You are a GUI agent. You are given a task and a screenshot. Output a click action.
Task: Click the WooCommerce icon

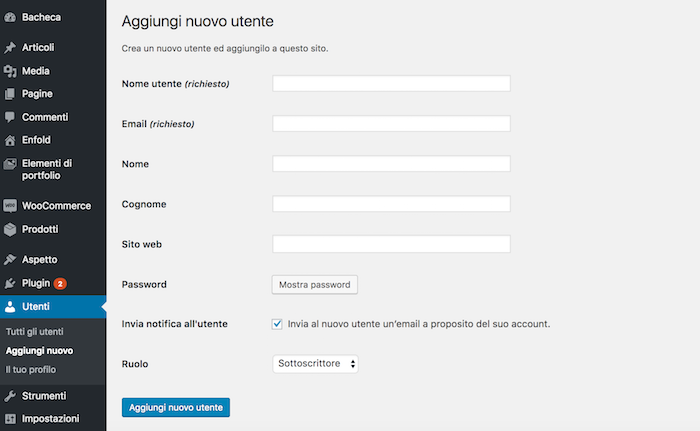10,206
